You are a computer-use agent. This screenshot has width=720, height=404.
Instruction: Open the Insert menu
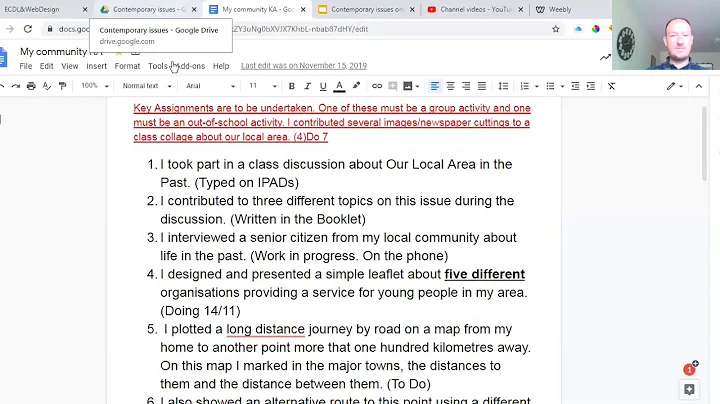[x=96, y=66]
